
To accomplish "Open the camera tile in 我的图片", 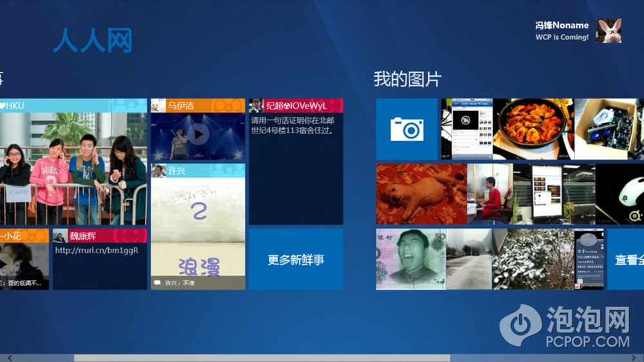I will pos(406,129).
